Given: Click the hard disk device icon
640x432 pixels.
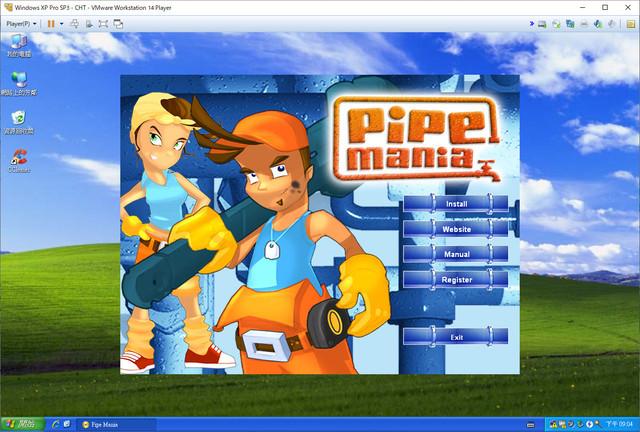Looking at the screenshot, I should click(542, 24).
